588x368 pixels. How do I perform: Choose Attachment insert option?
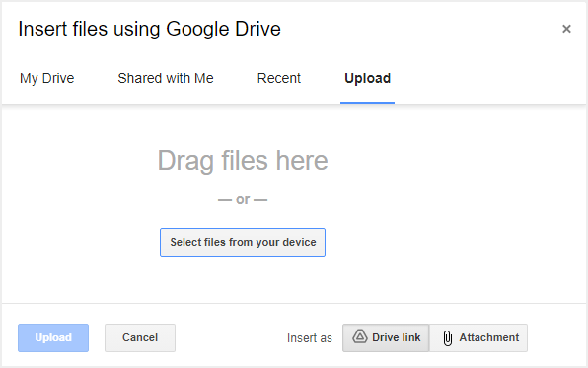(478, 337)
